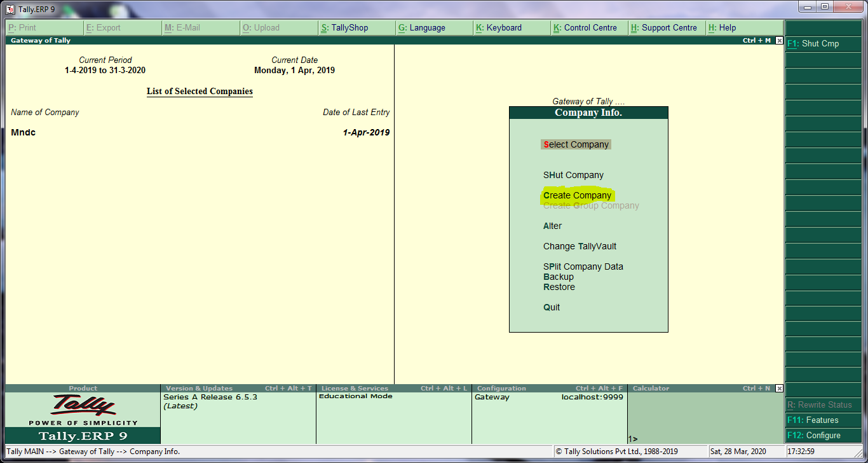Click the Ctrl + M shortcut label
Image resolution: width=868 pixels, height=463 pixels.
click(x=756, y=41)
